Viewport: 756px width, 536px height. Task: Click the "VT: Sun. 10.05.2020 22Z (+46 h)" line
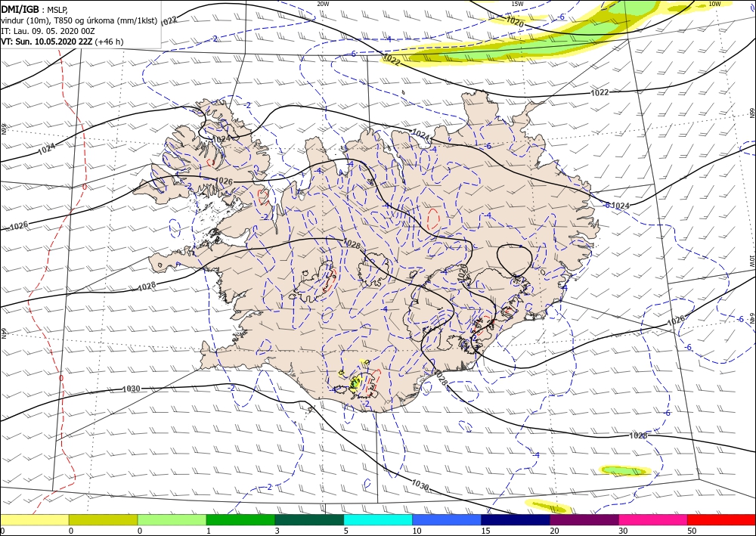62,42
